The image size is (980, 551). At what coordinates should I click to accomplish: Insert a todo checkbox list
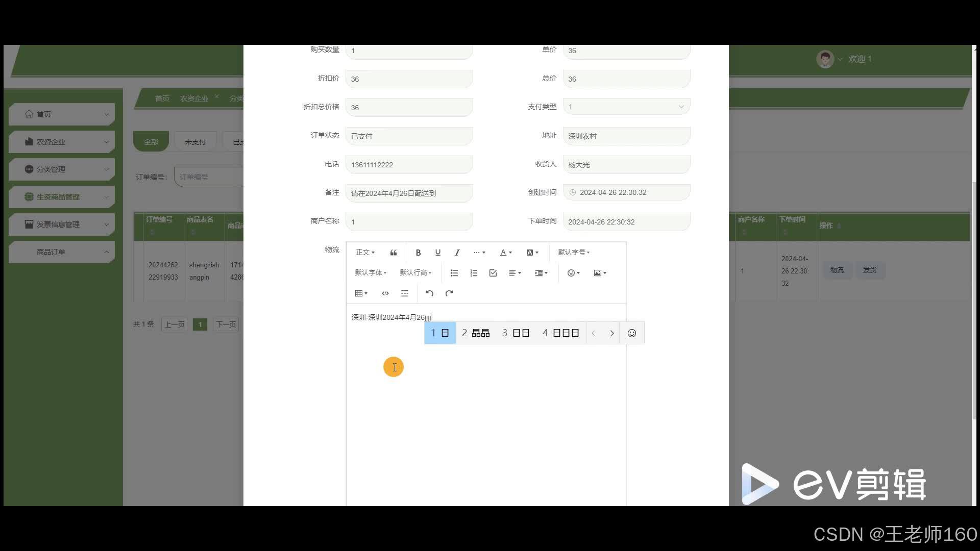[x=493, y=273]
